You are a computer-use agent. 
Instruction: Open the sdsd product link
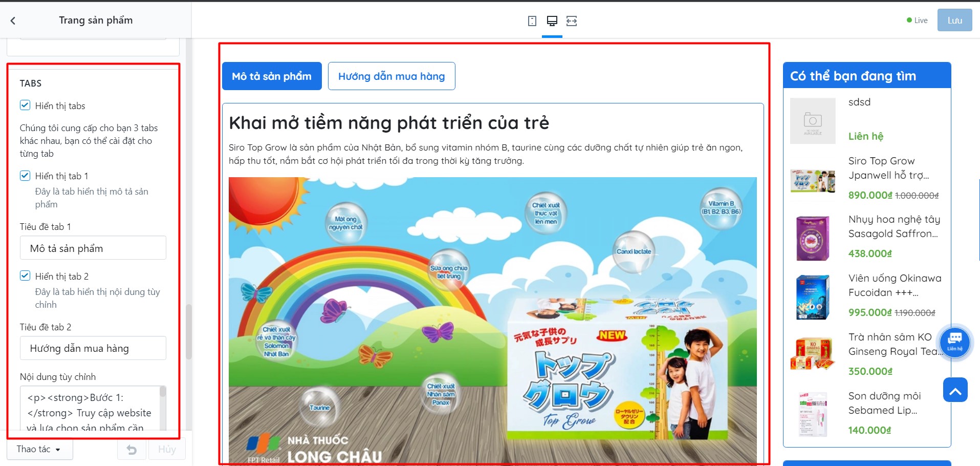(x=859, y=102)
